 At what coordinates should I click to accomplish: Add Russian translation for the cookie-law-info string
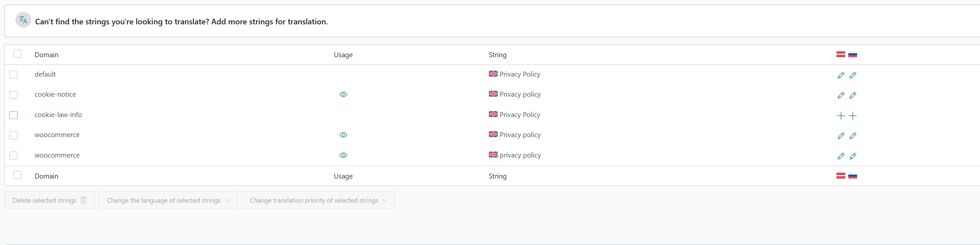pos(853,116)
